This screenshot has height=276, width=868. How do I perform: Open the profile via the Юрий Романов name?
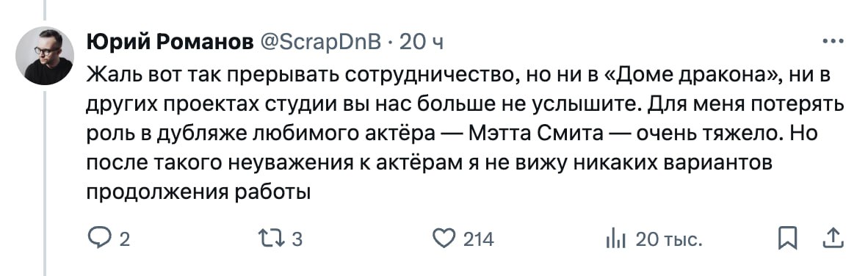[170, 43]
